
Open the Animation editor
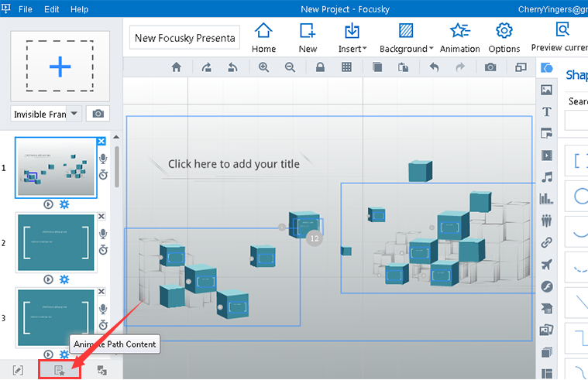(459, 38)
